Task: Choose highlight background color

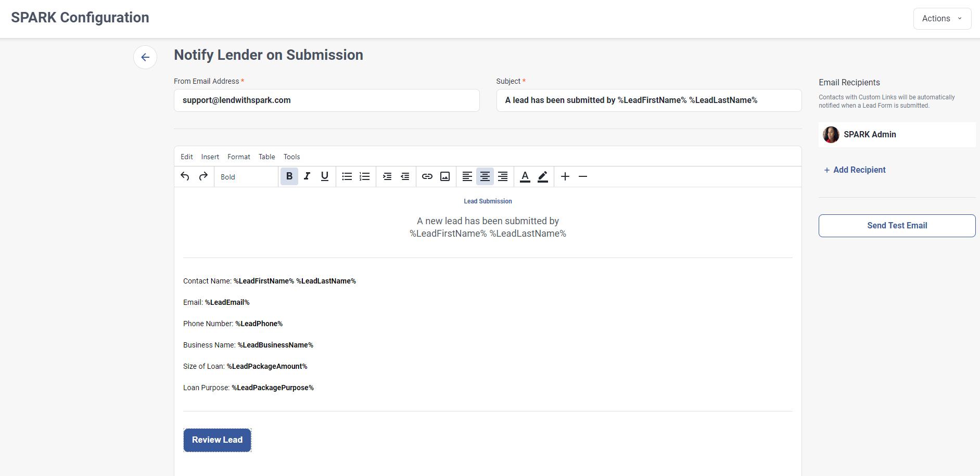Action: coord(543,176)
